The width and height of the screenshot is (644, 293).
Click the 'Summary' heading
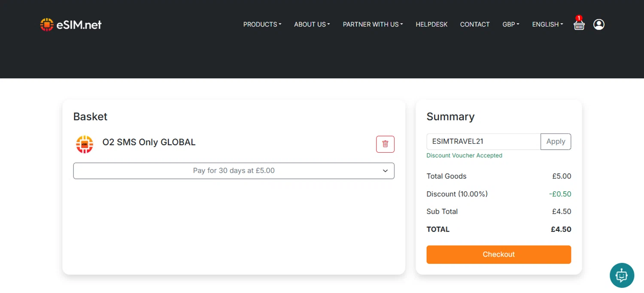click(x=450, y=117)
